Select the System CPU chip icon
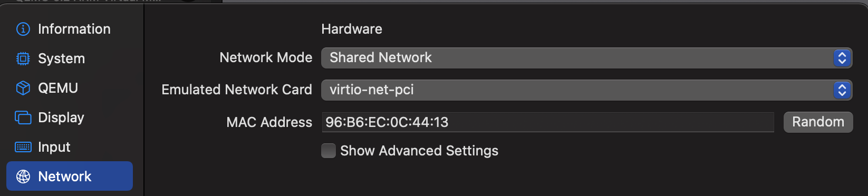This screenshot has height=196, width=868. click(23, 58)
